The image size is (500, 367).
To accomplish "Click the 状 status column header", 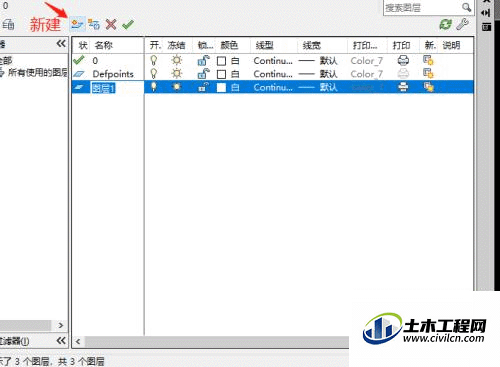I will [82, 45].
